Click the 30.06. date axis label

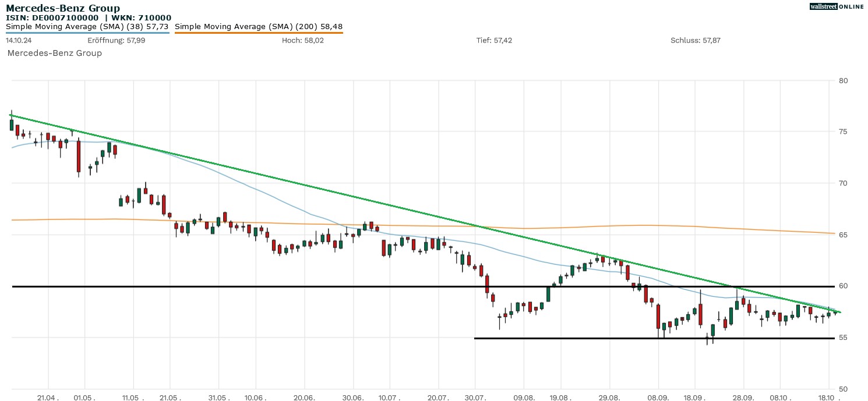coord(353,399)
